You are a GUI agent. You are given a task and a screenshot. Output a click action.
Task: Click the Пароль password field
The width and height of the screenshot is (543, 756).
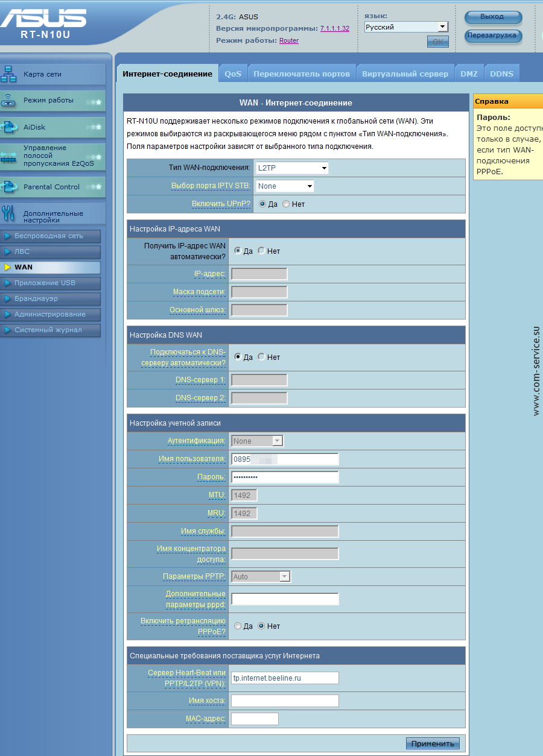point(285,477)
